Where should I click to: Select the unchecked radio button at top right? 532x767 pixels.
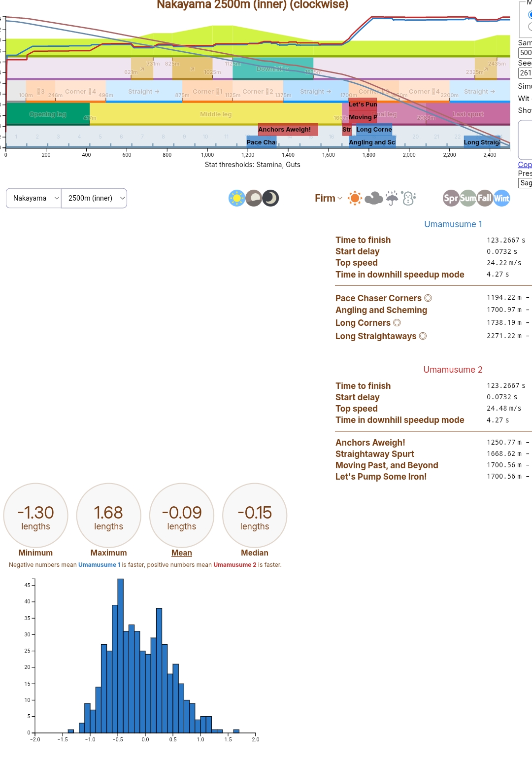pyautogui.click(x=530, y=27)
